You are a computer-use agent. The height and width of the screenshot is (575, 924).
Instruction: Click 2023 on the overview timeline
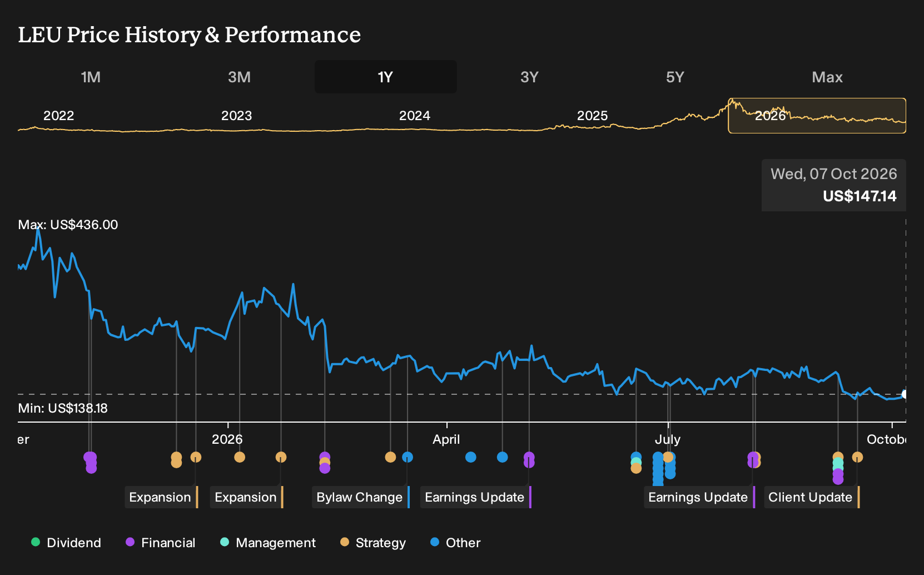click(x=236, y=116)
